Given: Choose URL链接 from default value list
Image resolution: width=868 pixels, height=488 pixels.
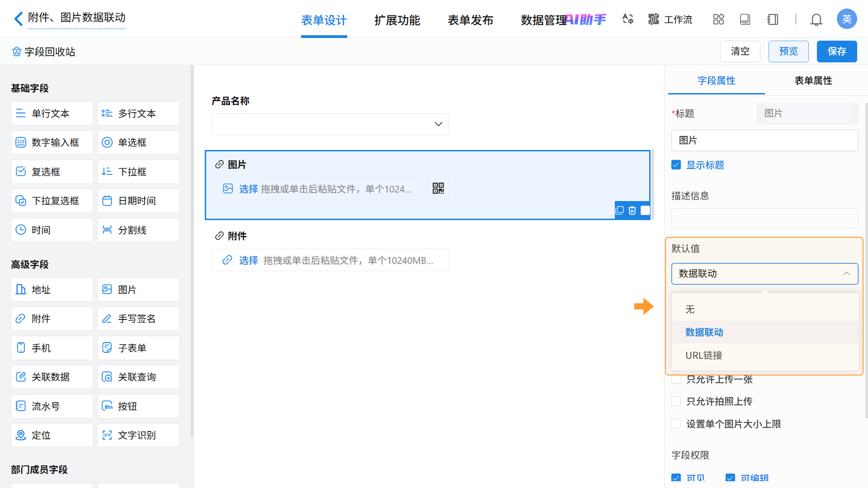Looking at the screenshot, I should point(704,355).
